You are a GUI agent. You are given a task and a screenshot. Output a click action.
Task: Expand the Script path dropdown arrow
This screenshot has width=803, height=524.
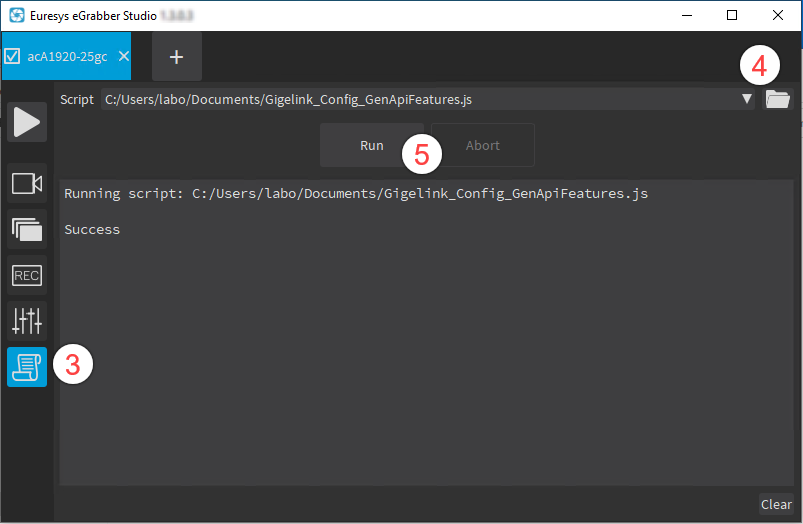[x=746, y=99]
